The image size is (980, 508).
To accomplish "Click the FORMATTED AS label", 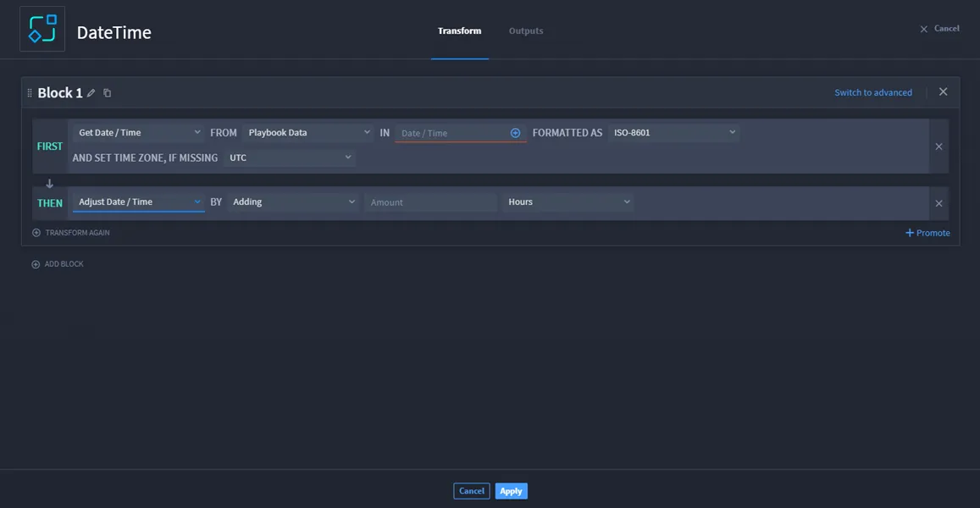I will coord(568,132).
